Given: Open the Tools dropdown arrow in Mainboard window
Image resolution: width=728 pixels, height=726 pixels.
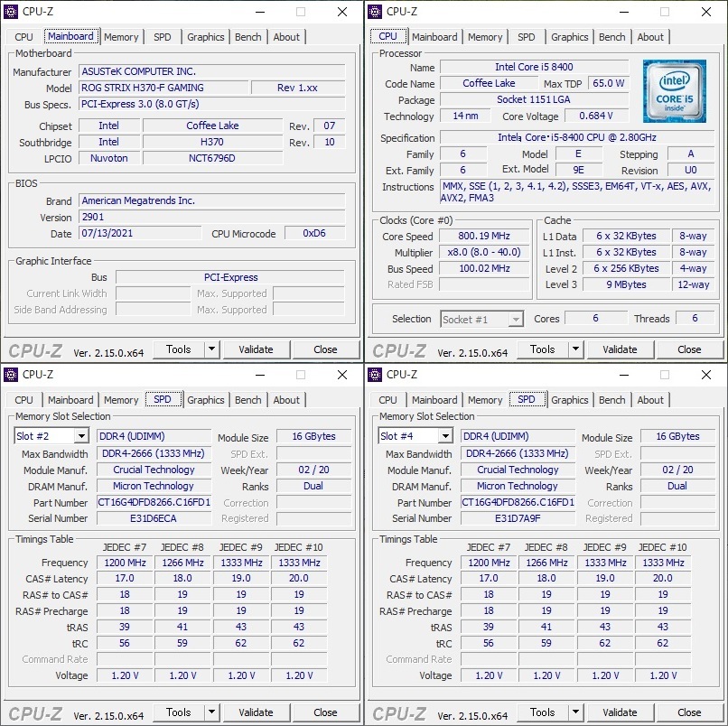Looking at the screenshot, I should 211,349.
